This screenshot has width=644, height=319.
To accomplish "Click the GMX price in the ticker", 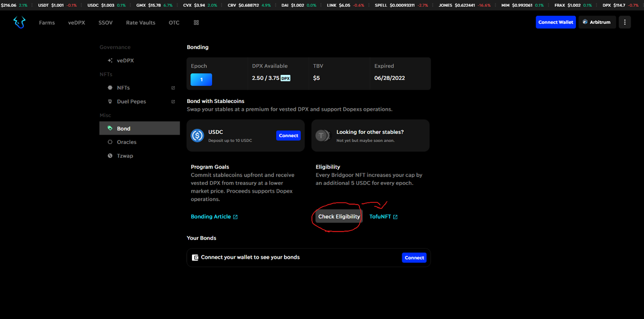I will pos(155,5).
